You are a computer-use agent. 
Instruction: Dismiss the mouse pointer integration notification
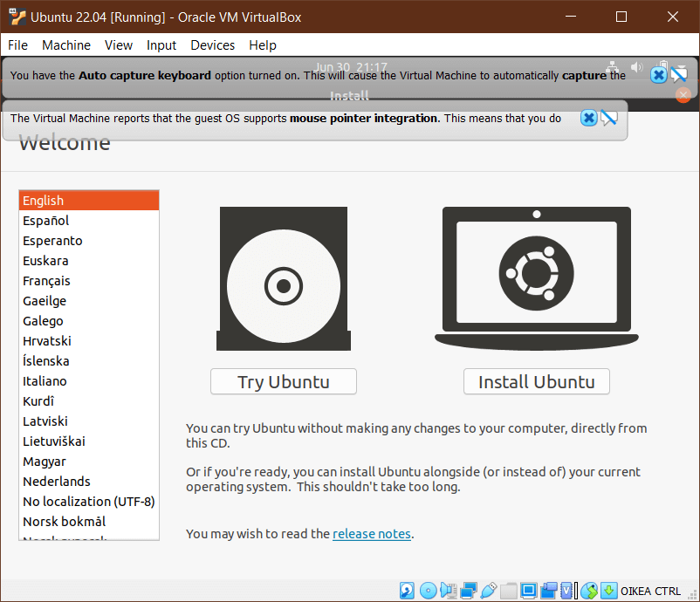point(589,118)
